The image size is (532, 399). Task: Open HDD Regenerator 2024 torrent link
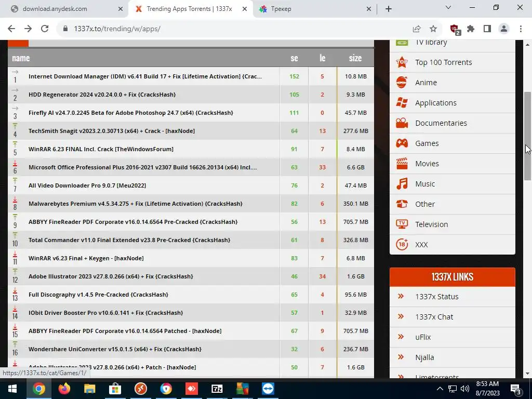click(x=102, y=95)
